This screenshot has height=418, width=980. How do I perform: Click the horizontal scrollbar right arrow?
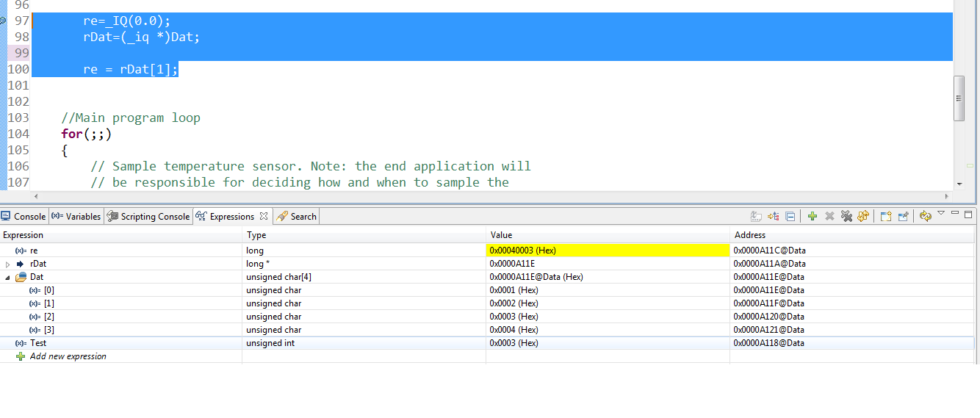coord(946,196)
